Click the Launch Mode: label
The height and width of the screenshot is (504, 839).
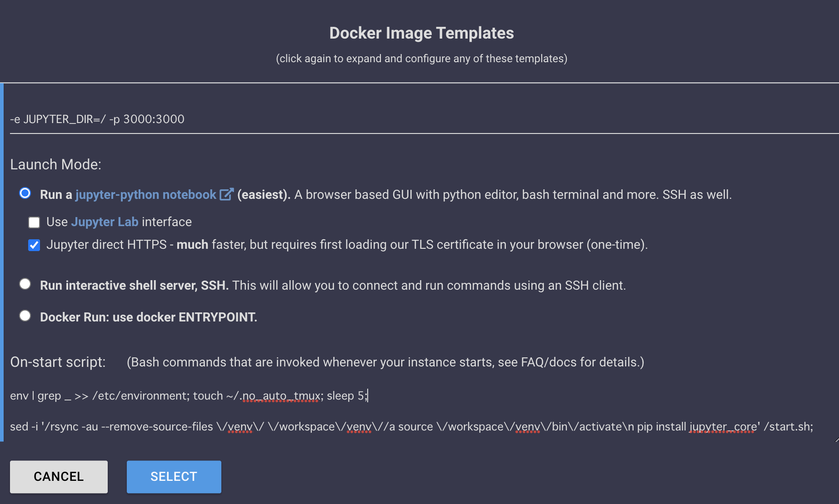56,164
